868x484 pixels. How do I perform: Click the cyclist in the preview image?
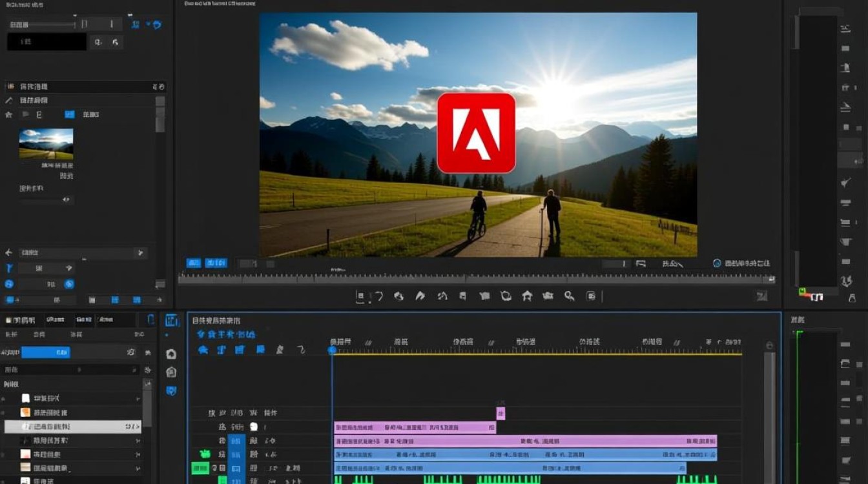point(478,215)
